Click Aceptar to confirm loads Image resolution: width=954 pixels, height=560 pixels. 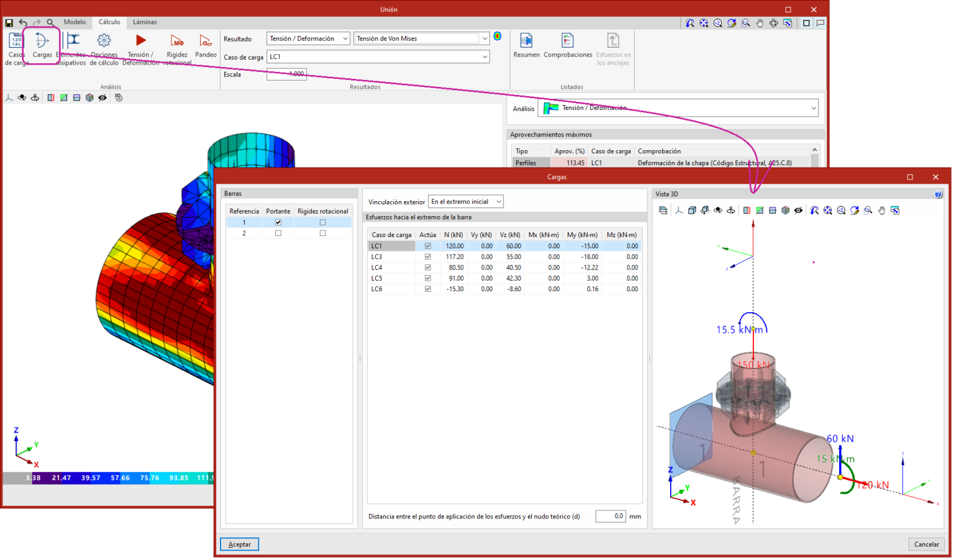click(x=240, y=544)
